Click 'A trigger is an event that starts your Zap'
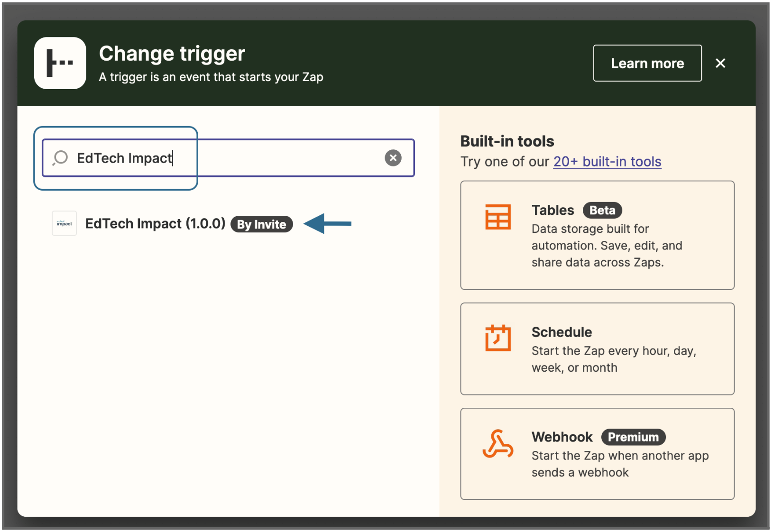The image size is (773, 532). 211,77
